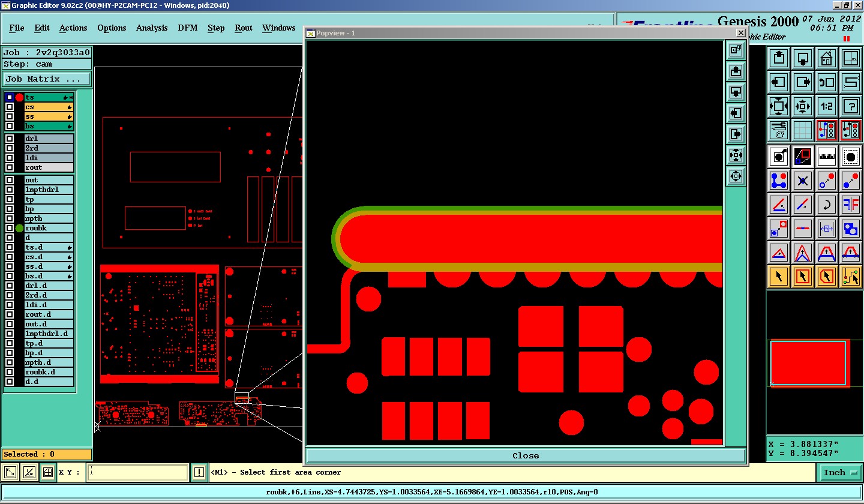Image resolution: width=864 pixels, height=504 pixels.
Task: Choose the arrow pointer select tool
Action: [x=779, y=277]
